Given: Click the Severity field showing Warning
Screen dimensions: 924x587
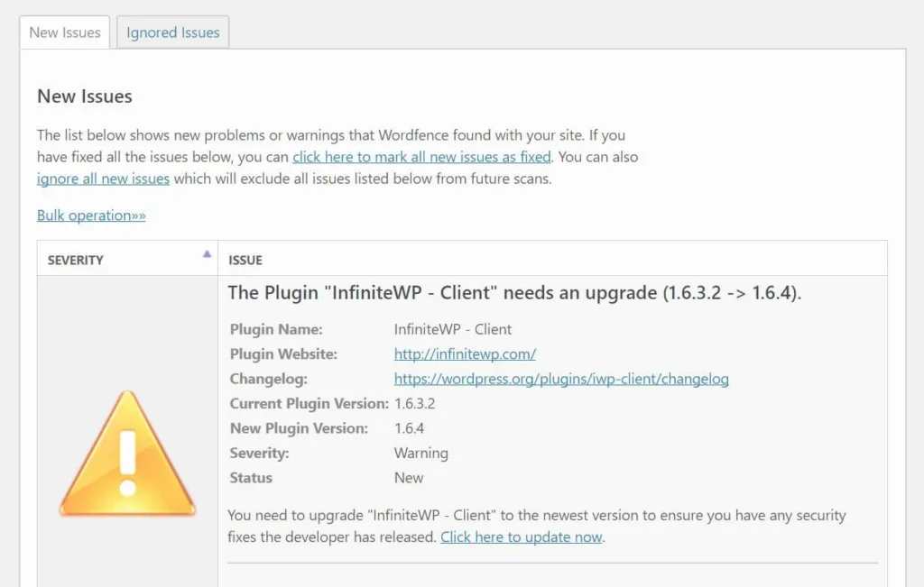Looking at the screenshot, I should click(420, 453).
